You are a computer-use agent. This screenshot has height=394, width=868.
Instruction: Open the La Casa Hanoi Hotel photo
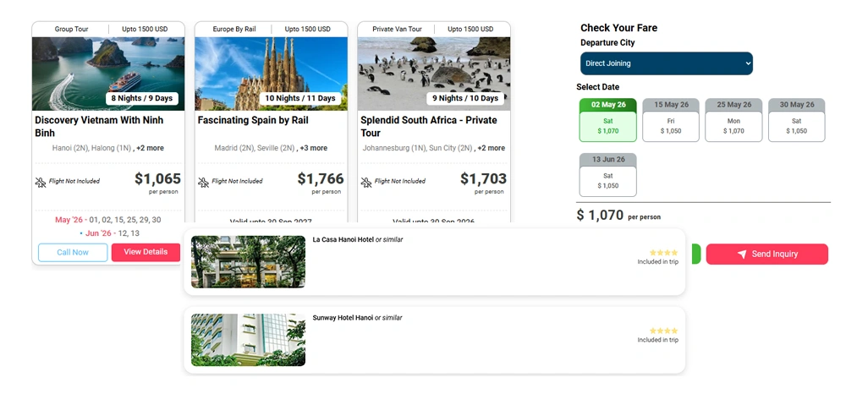click(248, 262)
